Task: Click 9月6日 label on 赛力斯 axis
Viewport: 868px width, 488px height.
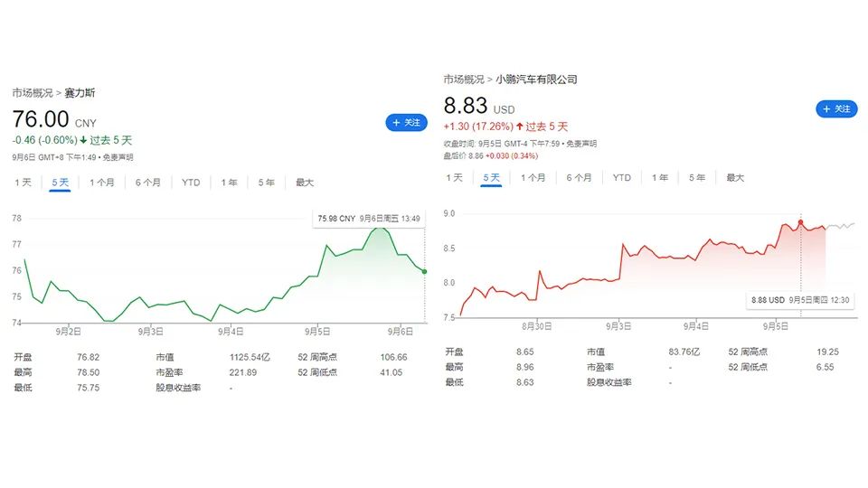Action: pyautogui.click(x=401, y=332)
